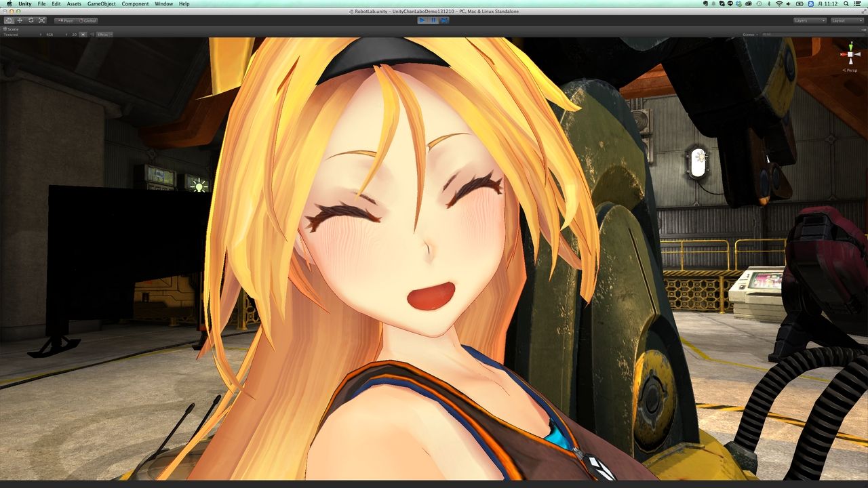Open Time Machine menu bar icon

[x=758, y=4]
